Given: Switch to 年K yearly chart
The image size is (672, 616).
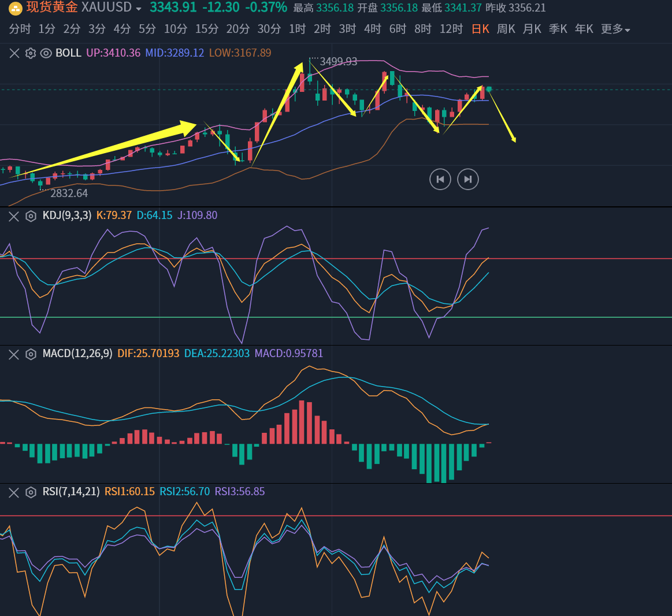Looking at the screenshot, I should (x=584, y=29).
